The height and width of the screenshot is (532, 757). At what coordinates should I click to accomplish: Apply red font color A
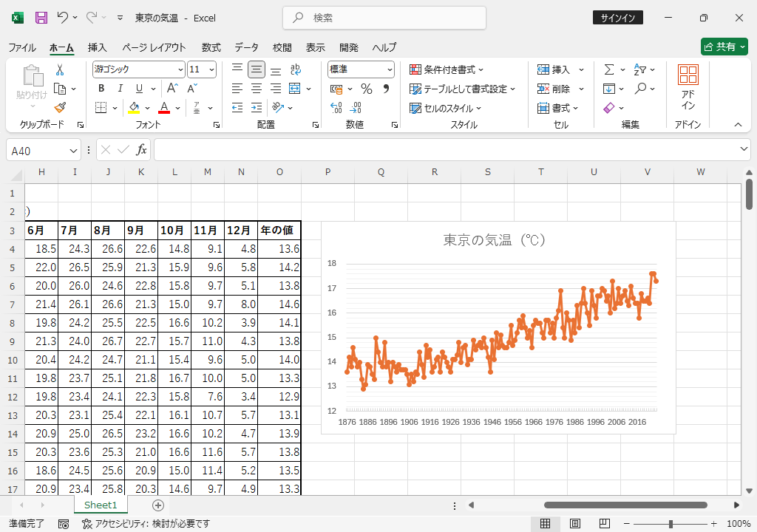[164, 108]
